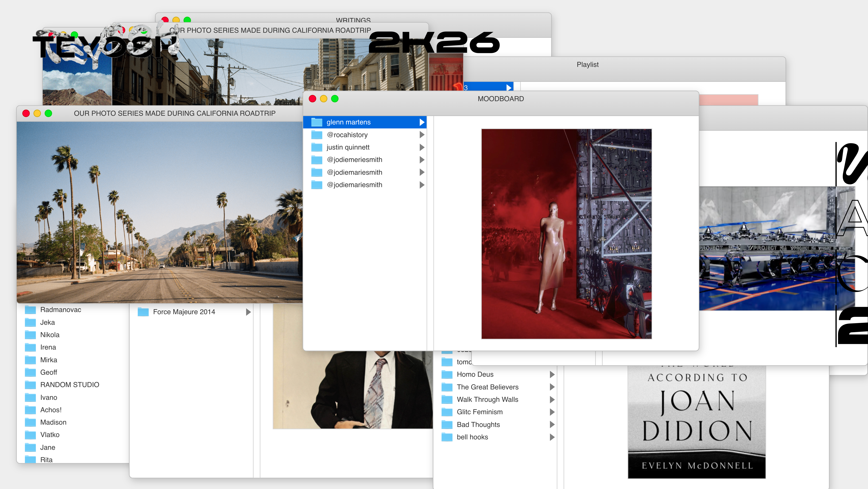
Task: Click the Jane folder icon
Action: [30, 448]
